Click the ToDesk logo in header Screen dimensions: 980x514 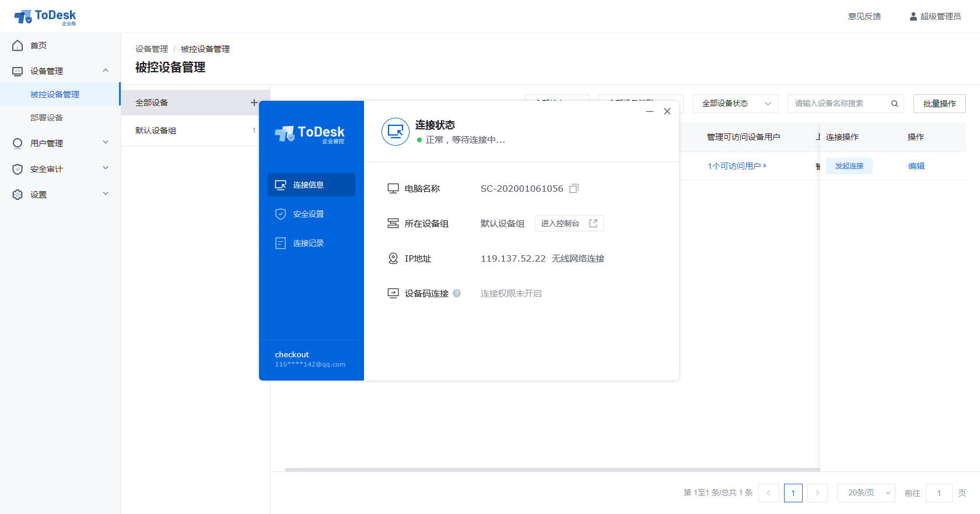point(45,17)
